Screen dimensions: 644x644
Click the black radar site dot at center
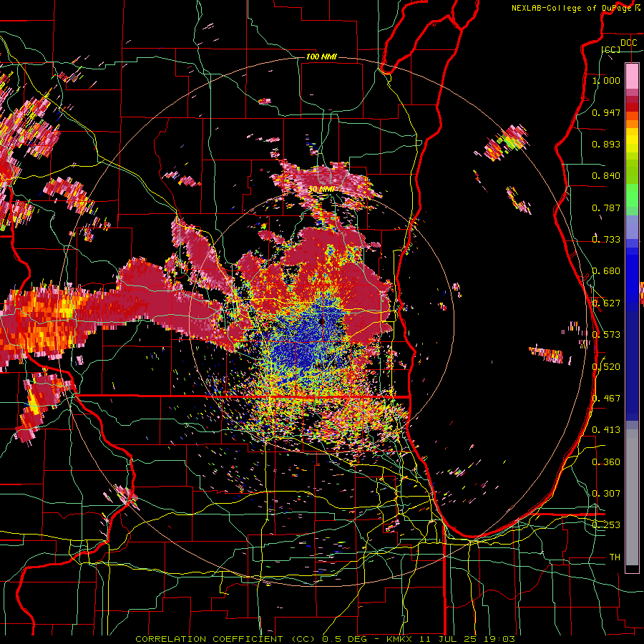(321, 321)
